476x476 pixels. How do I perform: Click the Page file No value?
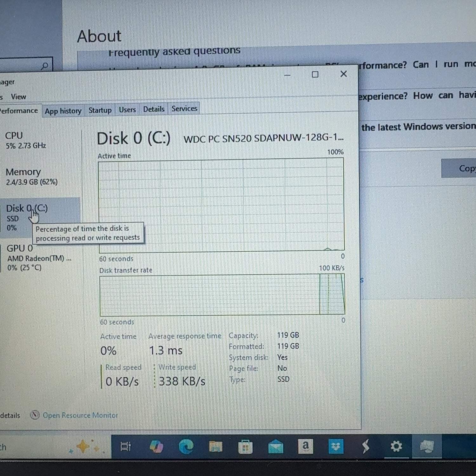(x=282, y=368)
